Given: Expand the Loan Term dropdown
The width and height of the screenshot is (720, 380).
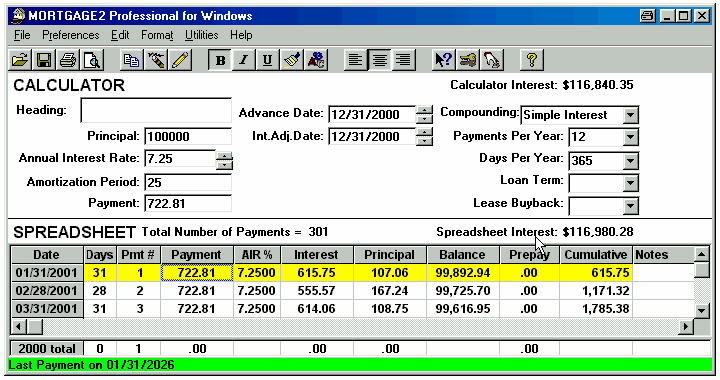Looking at the screenshot, I should [631, 183].
